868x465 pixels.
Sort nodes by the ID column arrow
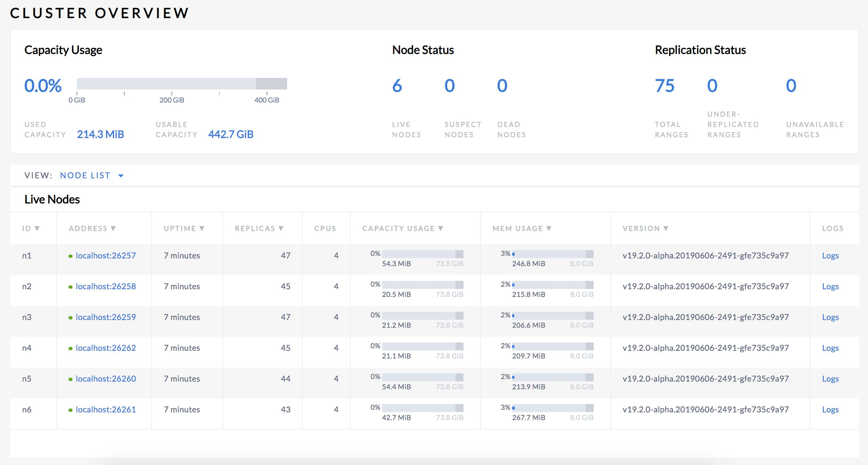(x=37, y=228)
